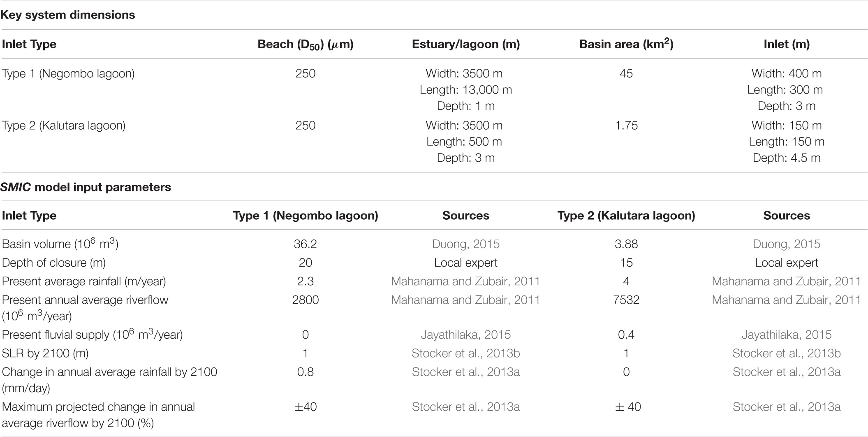The height and width of the screenshot is (437, 868).
Task: Follow Jayathilaka, 2015 citation for Kalutara fluvial supply
Action: pyautogui.click(x=786, y=335)
